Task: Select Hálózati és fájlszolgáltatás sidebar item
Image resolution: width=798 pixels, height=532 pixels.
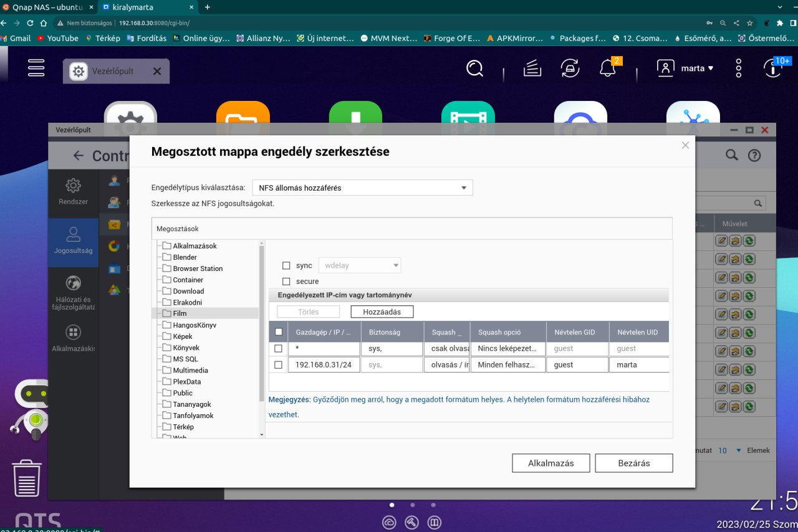Action: (73, 293)
